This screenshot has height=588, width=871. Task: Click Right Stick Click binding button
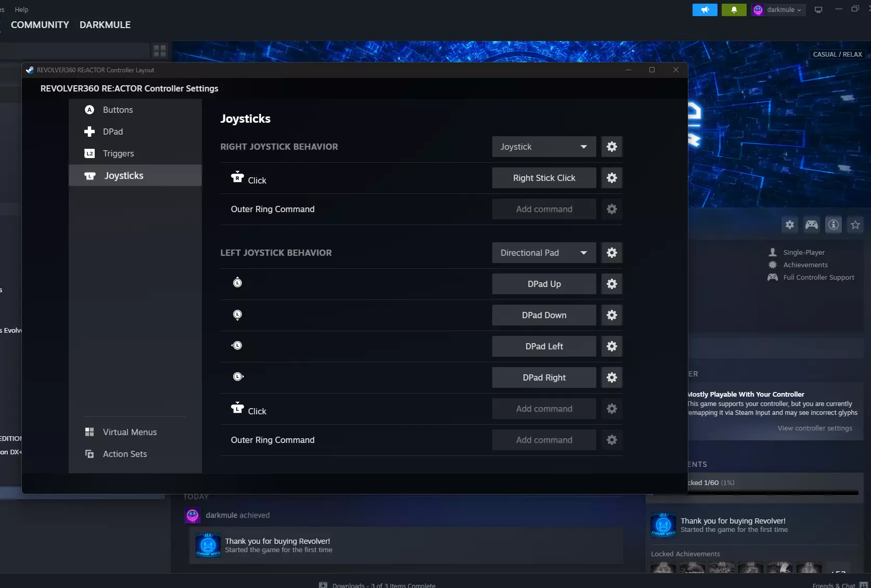(x=544, y=178)
